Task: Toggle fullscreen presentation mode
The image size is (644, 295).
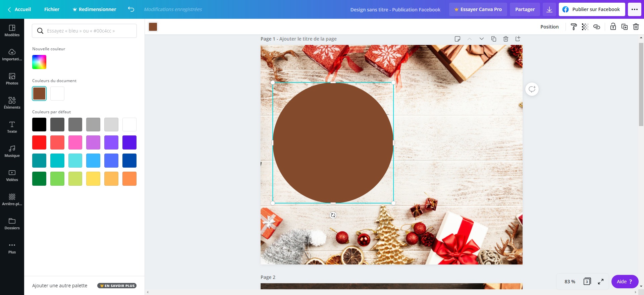Action: pos(601,282)
